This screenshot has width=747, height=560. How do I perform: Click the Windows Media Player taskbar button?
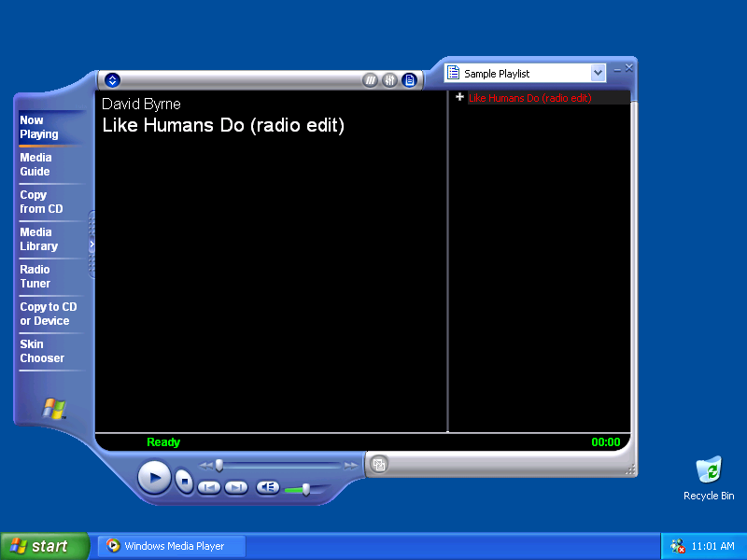(x=172, y=546)
